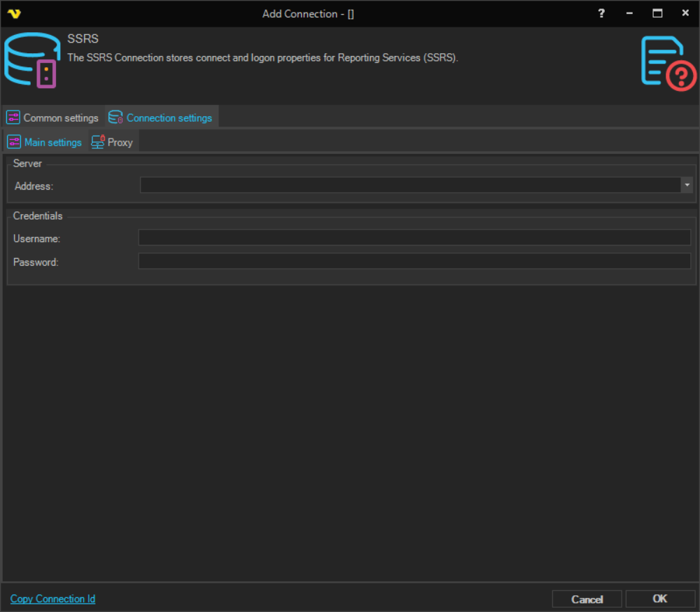Click the title bar help question mark
The height and width of the screenshot is (612, 700).
tap(601, 13)
